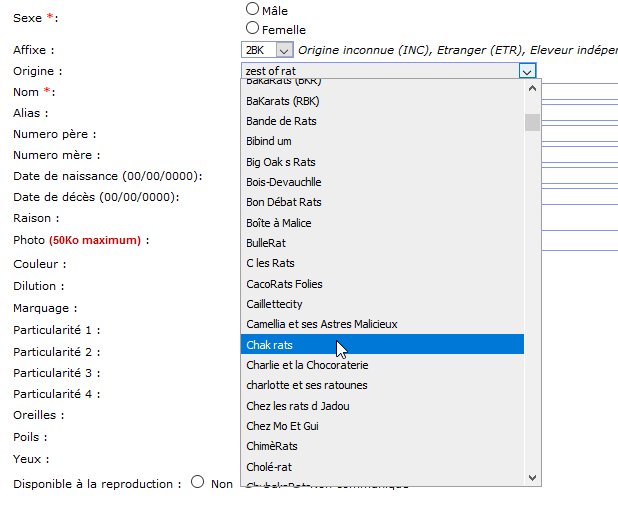Select the Mâle radio button
The width and height of the screenshot is (618, 506).
[252, 9]
